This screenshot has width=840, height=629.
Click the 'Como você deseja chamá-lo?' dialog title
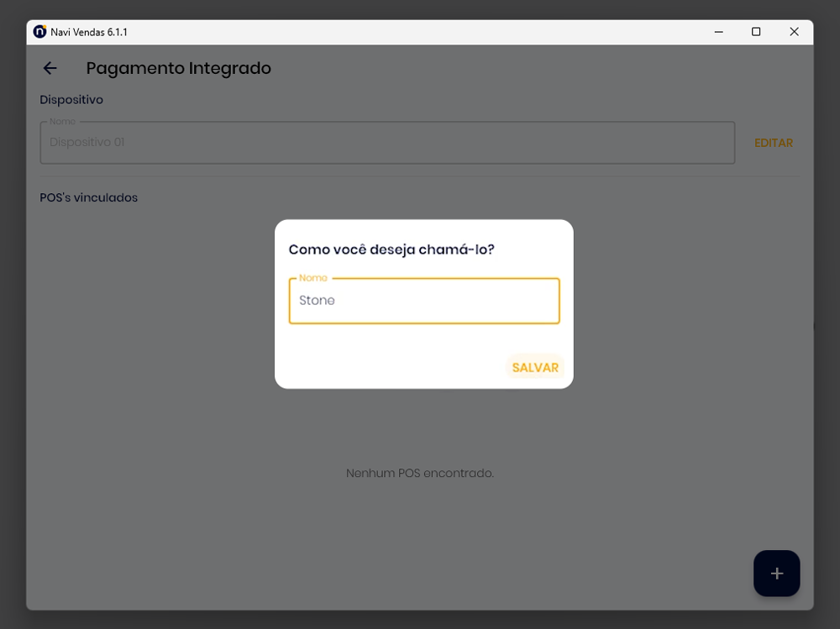tap(391, 249)
